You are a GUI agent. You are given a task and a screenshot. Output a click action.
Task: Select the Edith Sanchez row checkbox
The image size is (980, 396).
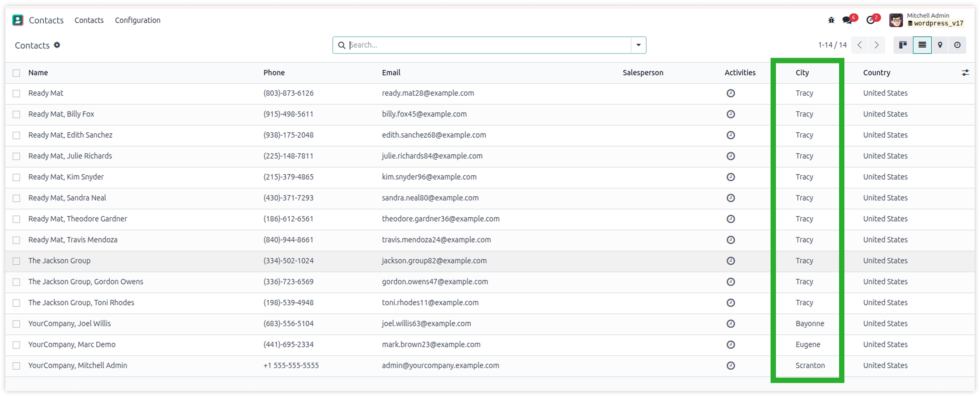pos(16,136)
